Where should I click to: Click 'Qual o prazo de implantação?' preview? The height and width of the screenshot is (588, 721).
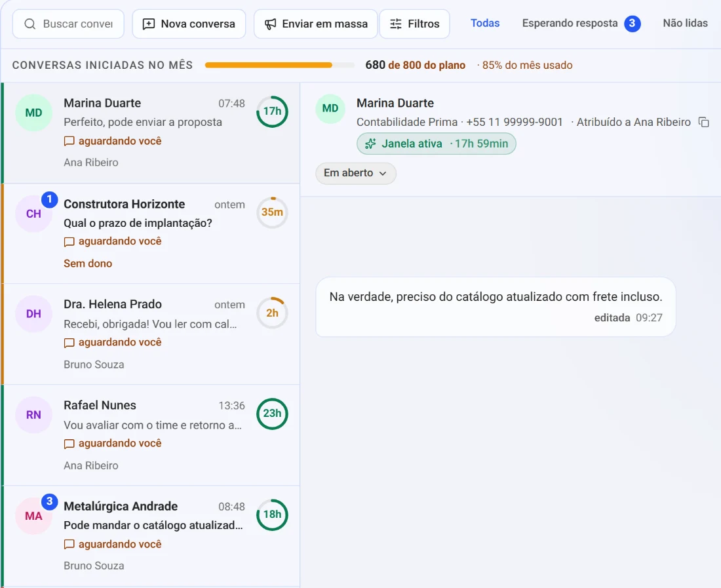[x=138, y=223]
